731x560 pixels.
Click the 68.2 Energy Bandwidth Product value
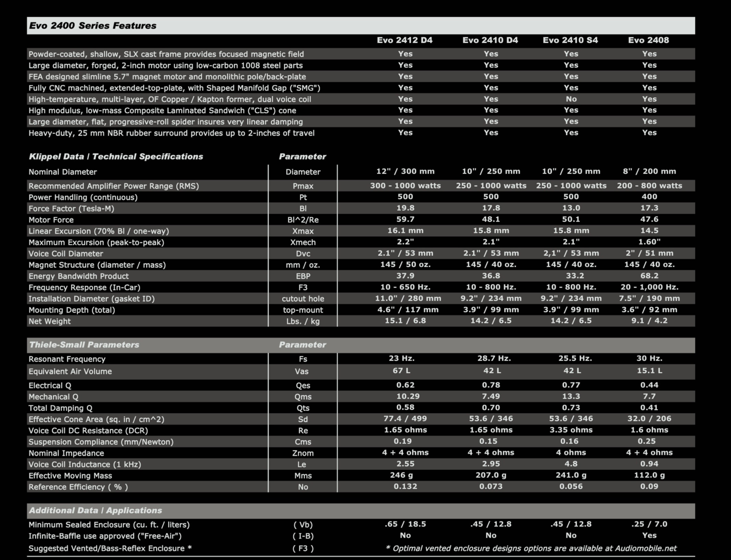649,276
